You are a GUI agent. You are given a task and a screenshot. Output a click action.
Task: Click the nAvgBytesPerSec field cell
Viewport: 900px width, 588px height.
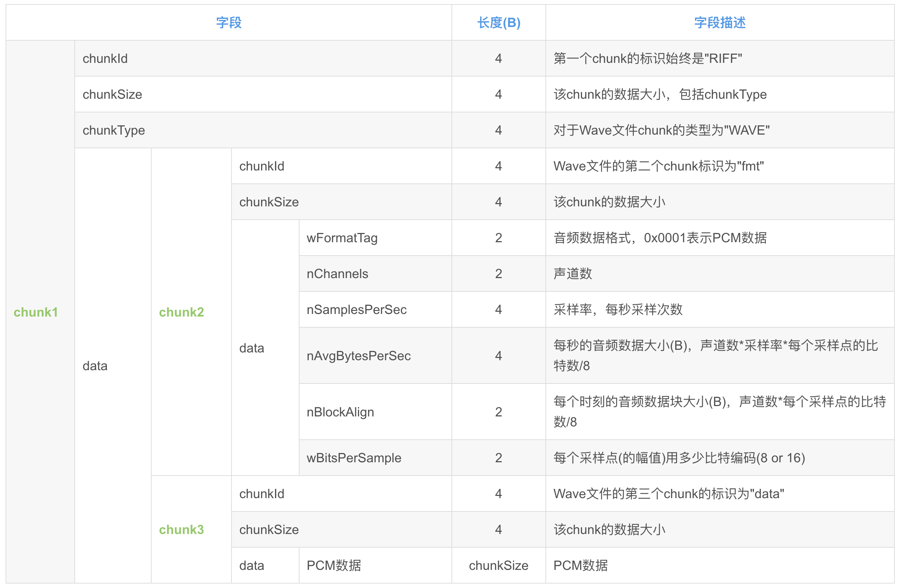358,356
